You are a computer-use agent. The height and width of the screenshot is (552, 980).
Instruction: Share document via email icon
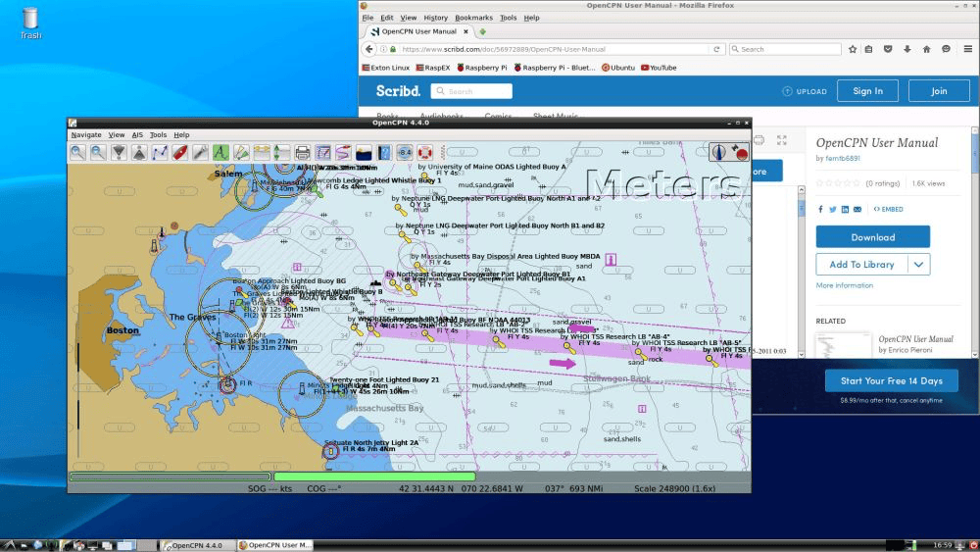857,210
